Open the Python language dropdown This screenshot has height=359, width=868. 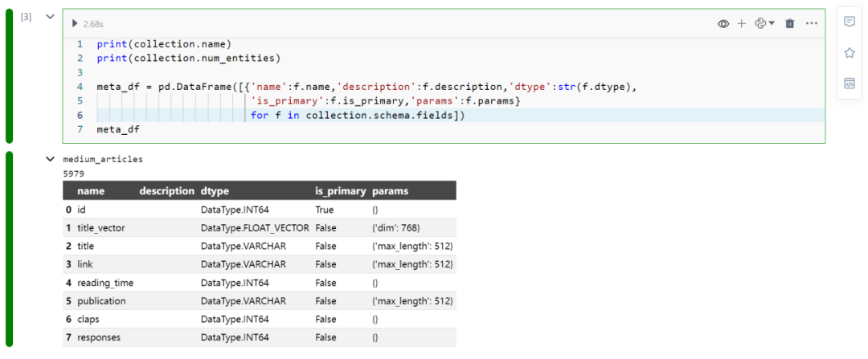pyautogui.click(x=764, y=24)
